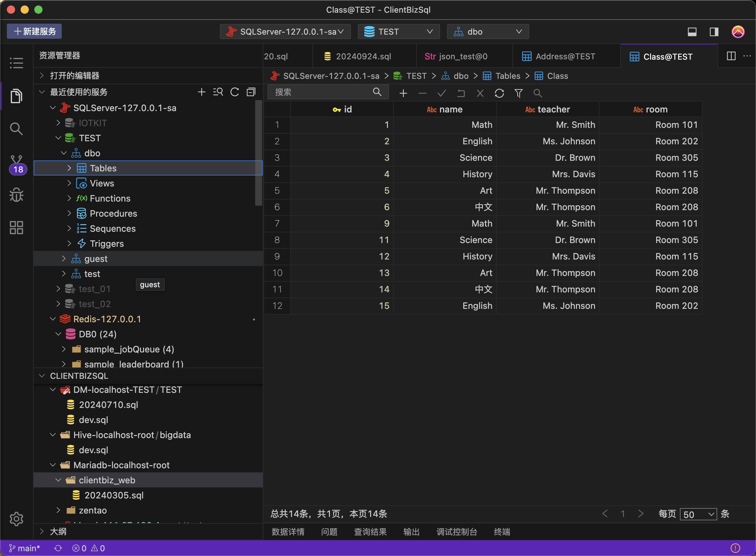Collapse all in recent services header
This screenshot has height=556, width=756.
(251, 92)
